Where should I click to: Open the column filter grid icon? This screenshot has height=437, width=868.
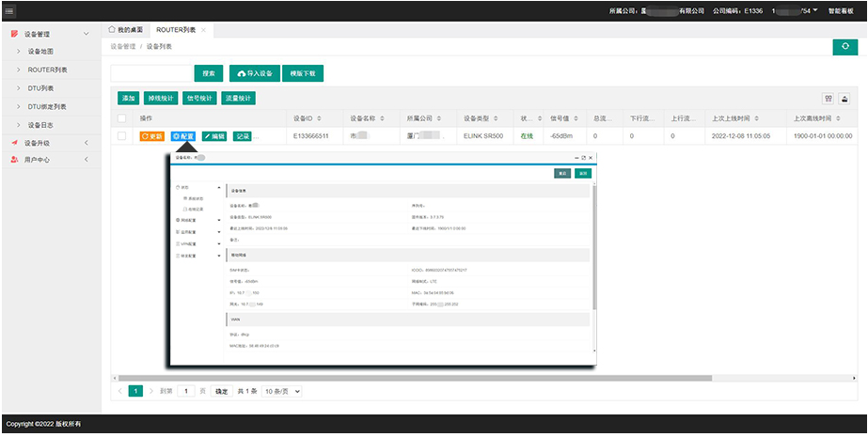[829, 98]
